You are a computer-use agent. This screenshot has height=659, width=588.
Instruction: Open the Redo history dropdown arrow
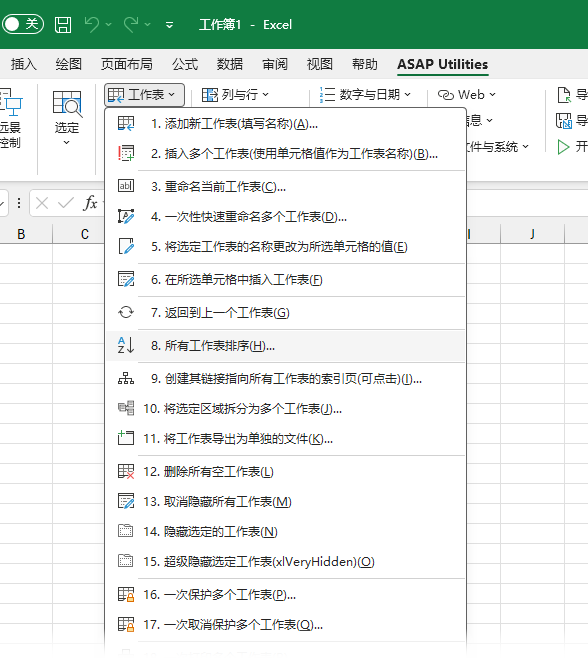148,25
